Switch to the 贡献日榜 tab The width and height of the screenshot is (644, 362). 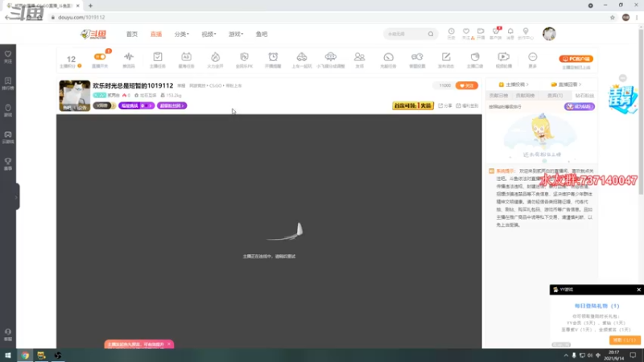[x=498, y=95]
